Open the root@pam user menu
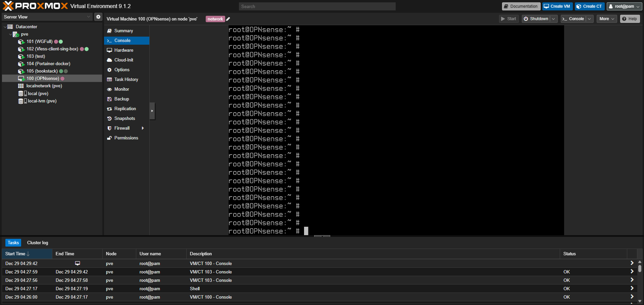The width and height of the screenshot is (644, 305). 624,6
